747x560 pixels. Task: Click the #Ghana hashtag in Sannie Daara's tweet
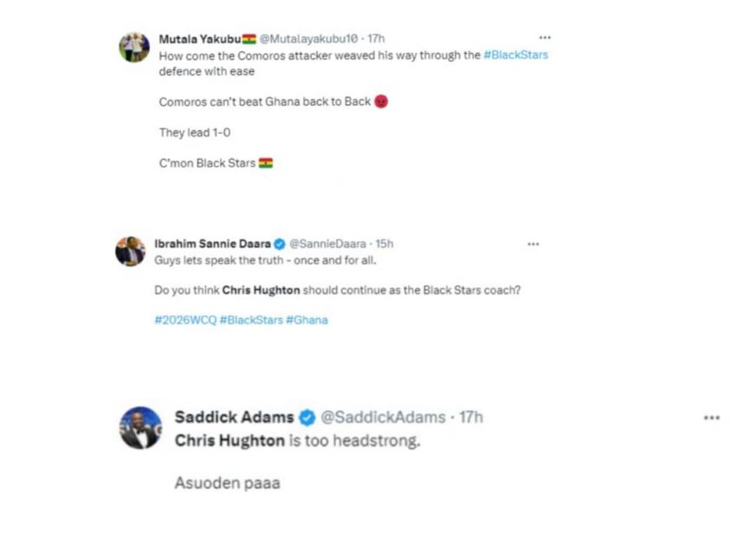click(x=307, y=320)
